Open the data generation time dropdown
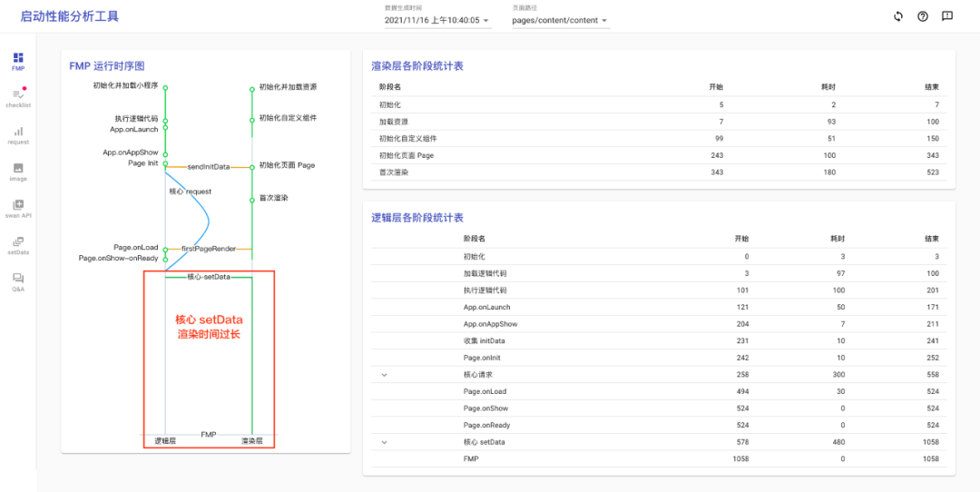Screen dimensions: 980x492 [x=436, y=20]
